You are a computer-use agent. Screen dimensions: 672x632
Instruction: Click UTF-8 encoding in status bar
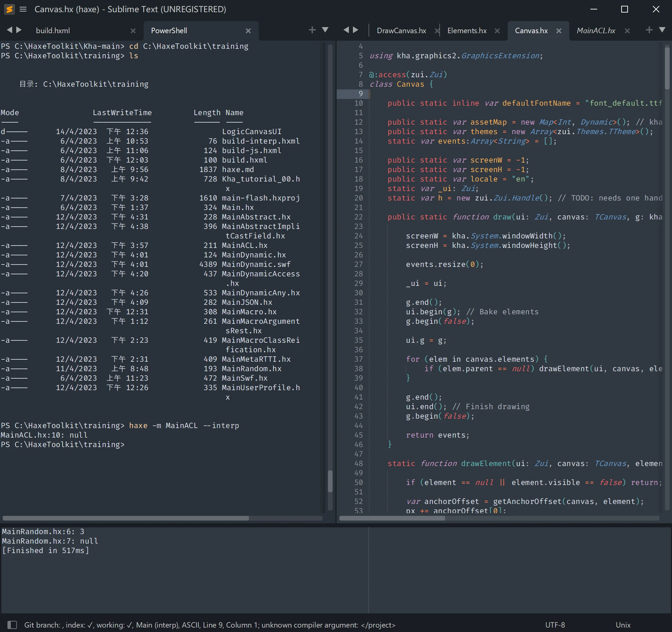555,625
